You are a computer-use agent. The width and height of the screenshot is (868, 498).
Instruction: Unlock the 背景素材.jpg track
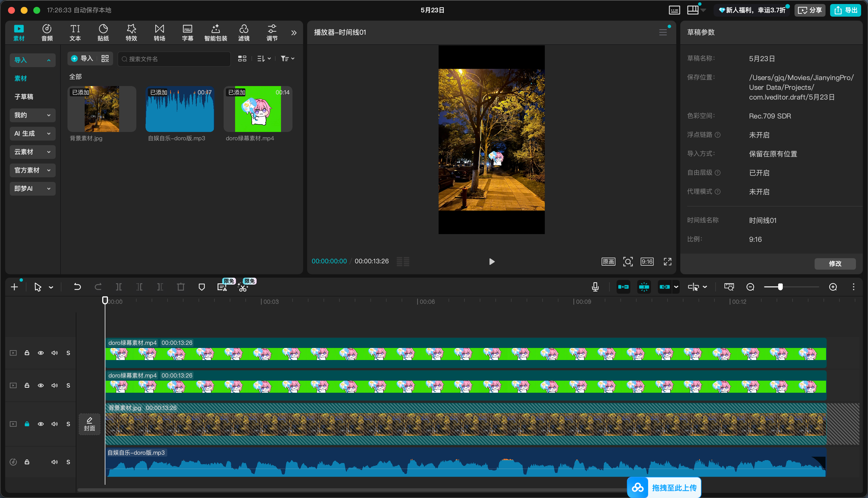click(27, 424)
